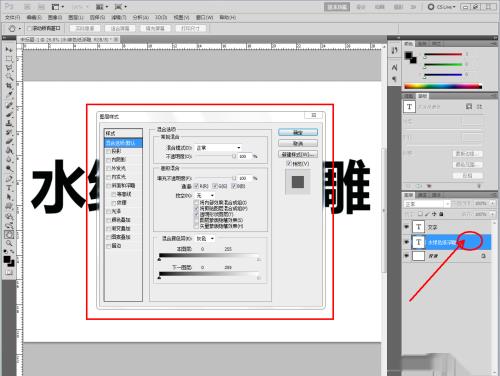Uncheck the R channel checkbox
Screen dimensions: 500x376
(196, 186)
